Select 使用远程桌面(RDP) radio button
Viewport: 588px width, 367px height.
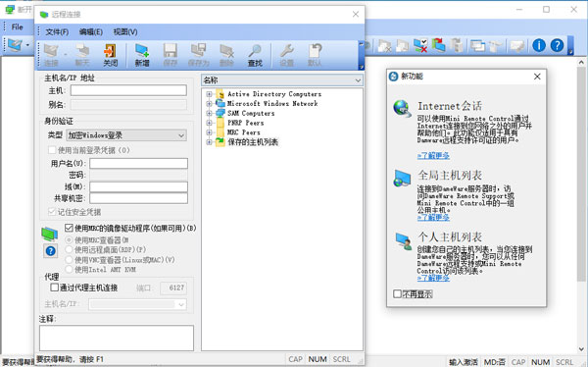tap(69, 249)
